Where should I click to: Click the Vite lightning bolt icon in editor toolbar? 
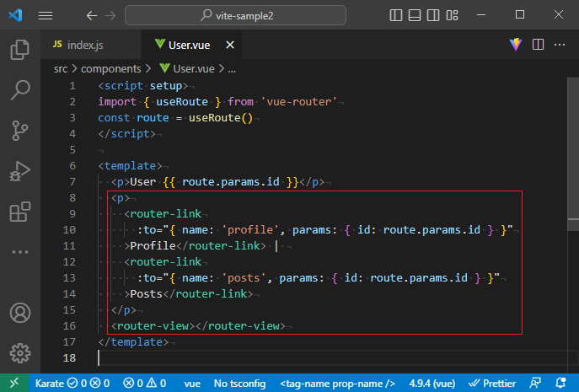pos(516,45)
